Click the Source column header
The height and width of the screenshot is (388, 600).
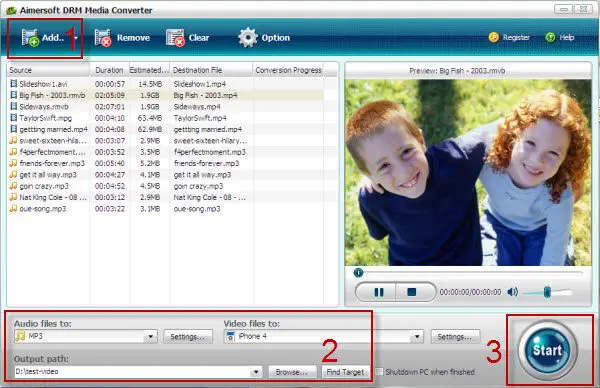tap(48, 70)
